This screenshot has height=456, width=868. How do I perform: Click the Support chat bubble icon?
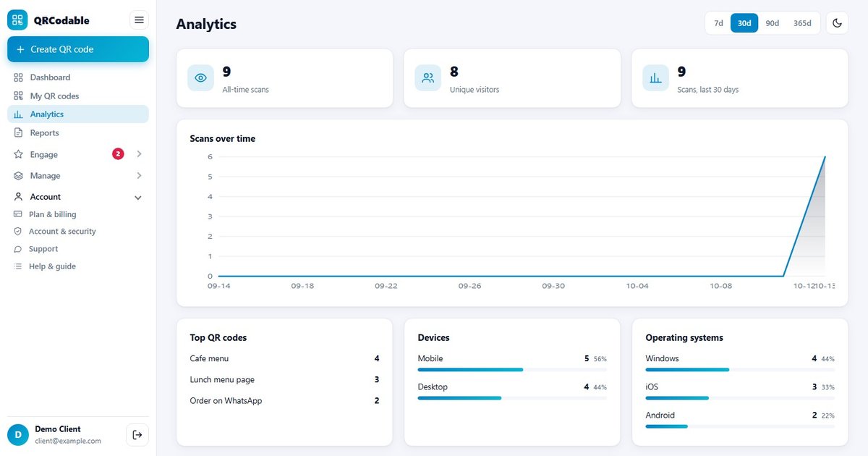(x=18, y=249)
